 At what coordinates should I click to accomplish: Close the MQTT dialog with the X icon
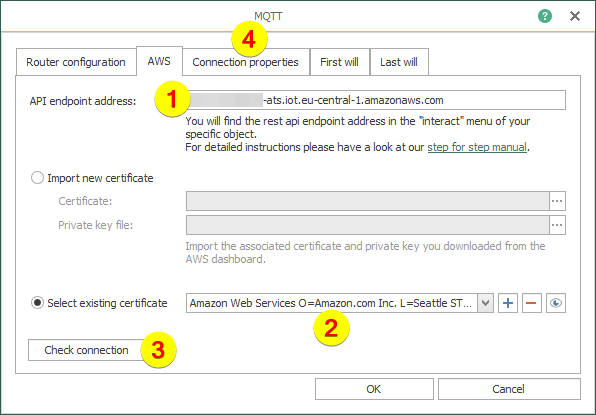(x=575, y=16)
